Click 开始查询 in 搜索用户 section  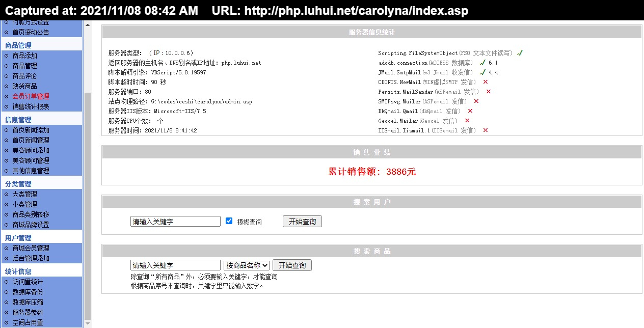[302, 222]
